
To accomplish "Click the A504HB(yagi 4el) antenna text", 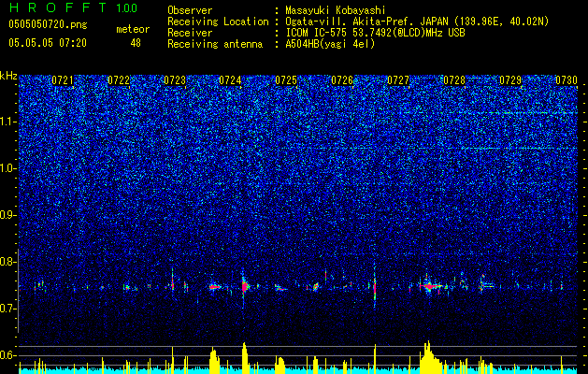I will point(330,44).
